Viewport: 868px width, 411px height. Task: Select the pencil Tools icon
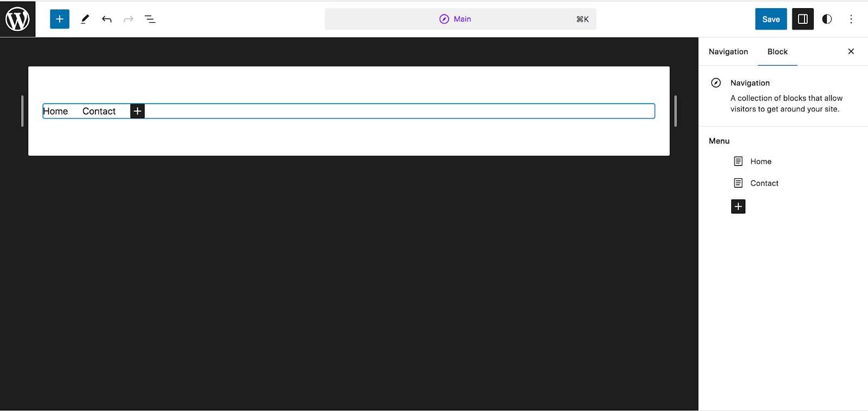pyautogui.click(x=85, y=19)
